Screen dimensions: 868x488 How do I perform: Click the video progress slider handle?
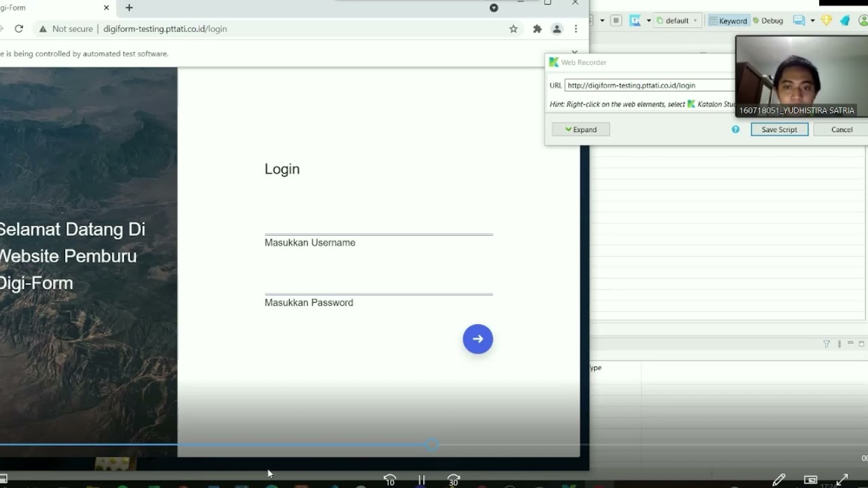click(x=432, y=445)
